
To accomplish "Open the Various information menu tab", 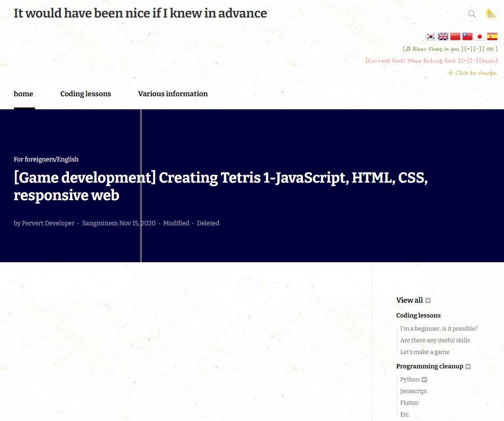I will [x=173, y=94].
